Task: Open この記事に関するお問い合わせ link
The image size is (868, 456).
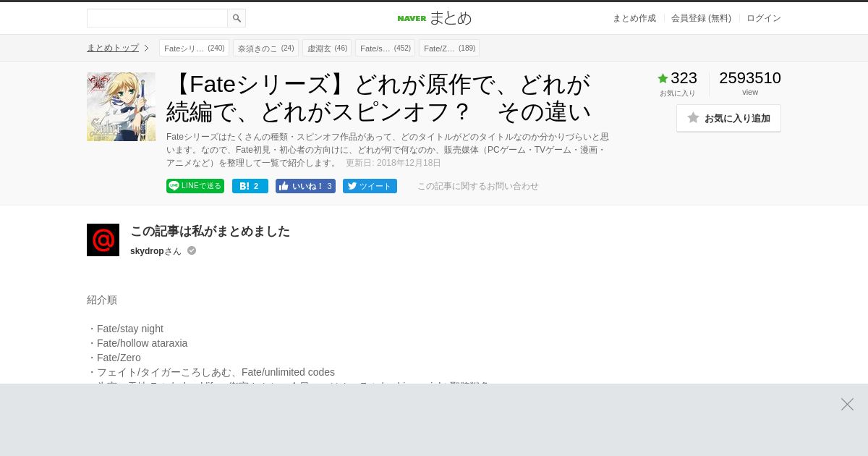Action: [478, 186]
